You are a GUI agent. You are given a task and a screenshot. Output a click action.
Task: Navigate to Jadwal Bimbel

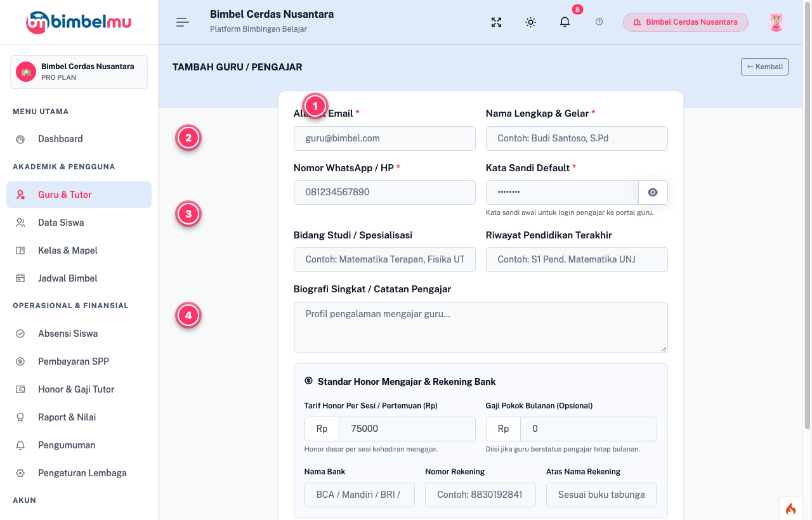tap(79, 278)
